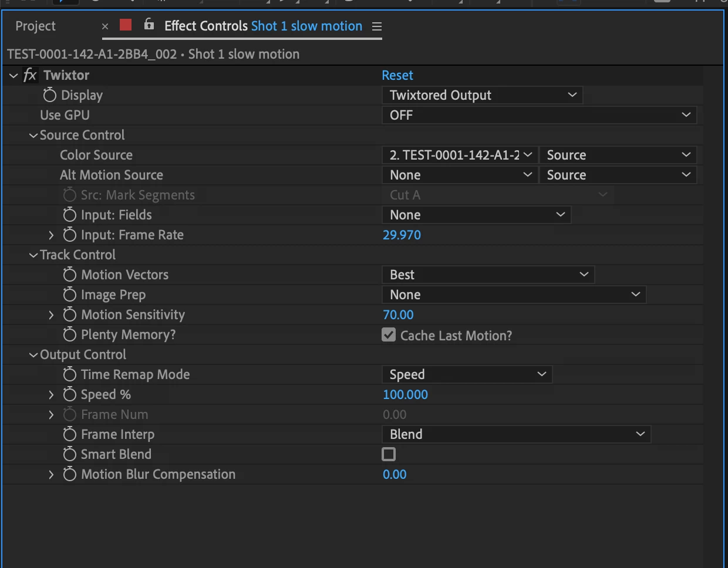Click the Alt Motion Source property label
Image resolution: width=728 pixels, height=568 pixels.
point(112,175)
